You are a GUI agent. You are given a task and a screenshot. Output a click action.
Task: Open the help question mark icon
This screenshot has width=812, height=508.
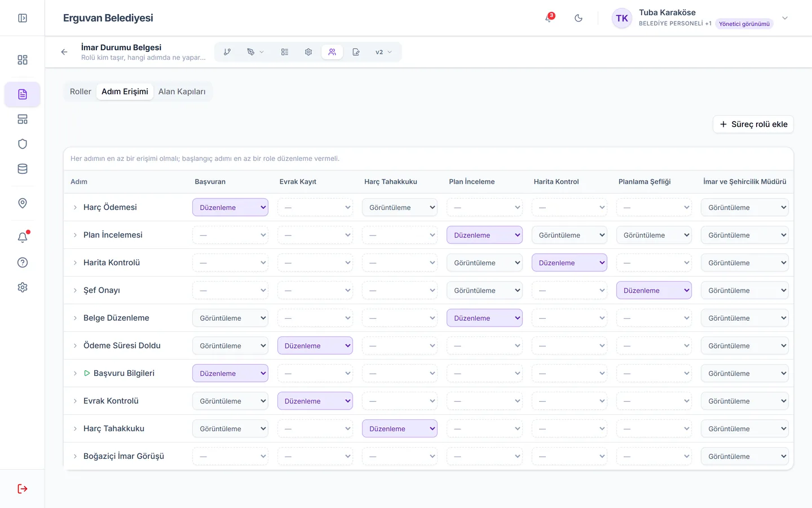[x=23, y=262]
